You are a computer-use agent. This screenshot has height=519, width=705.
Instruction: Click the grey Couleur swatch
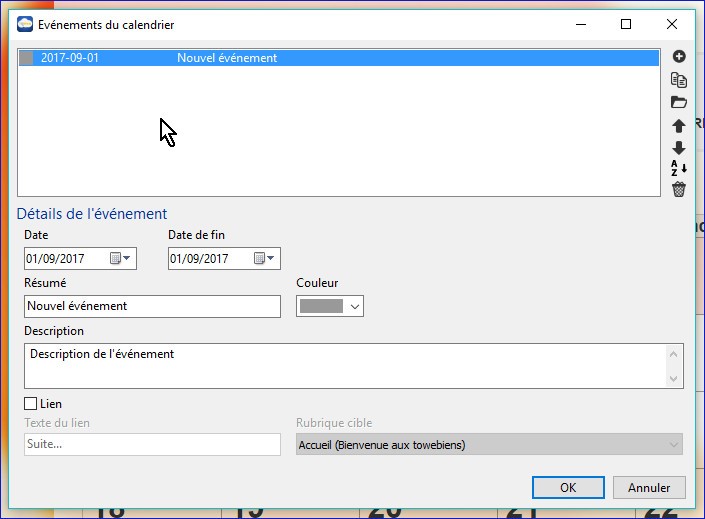(322, 306)
